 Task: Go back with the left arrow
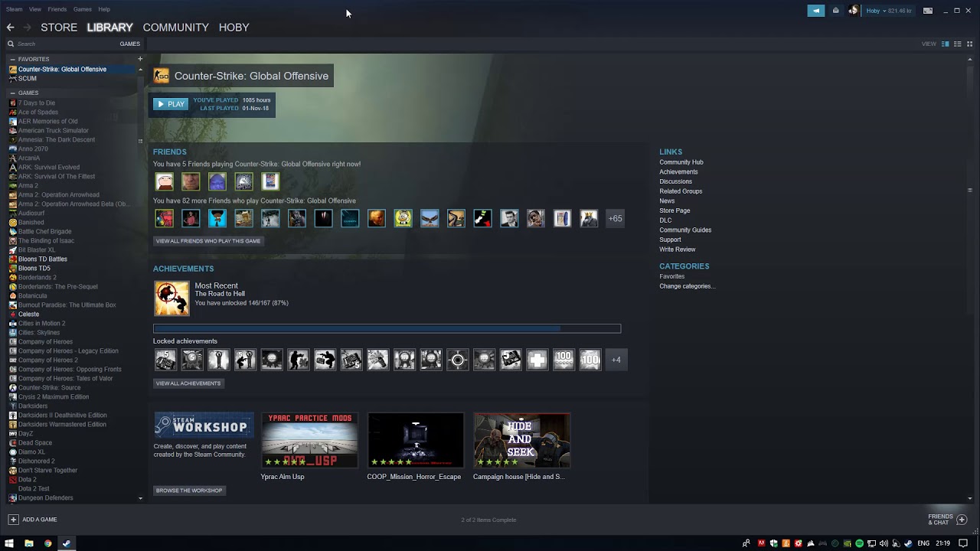tap(11, 28)
